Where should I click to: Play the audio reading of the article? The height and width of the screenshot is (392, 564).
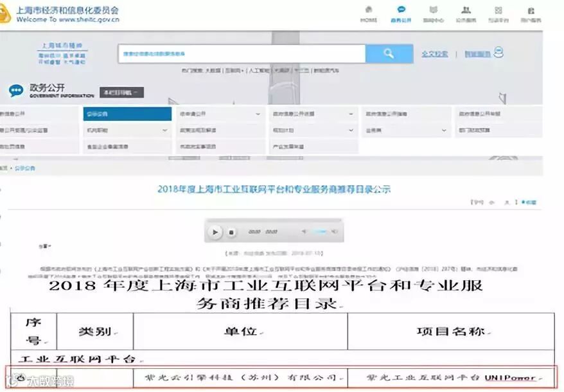click(x=215, y=232)
